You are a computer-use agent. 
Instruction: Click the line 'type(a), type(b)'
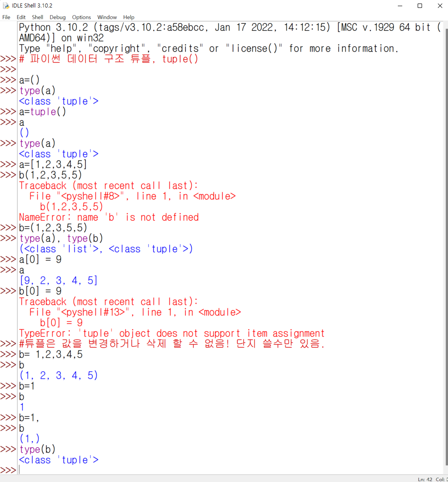coord(61,238)
